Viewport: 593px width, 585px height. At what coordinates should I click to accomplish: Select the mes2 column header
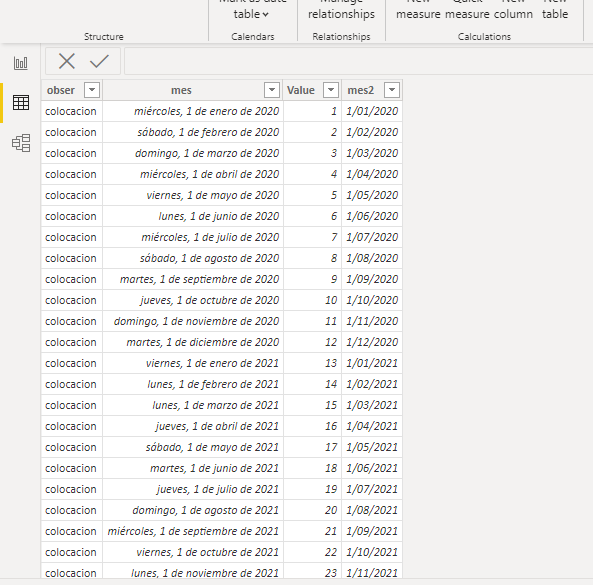[361, 90]
